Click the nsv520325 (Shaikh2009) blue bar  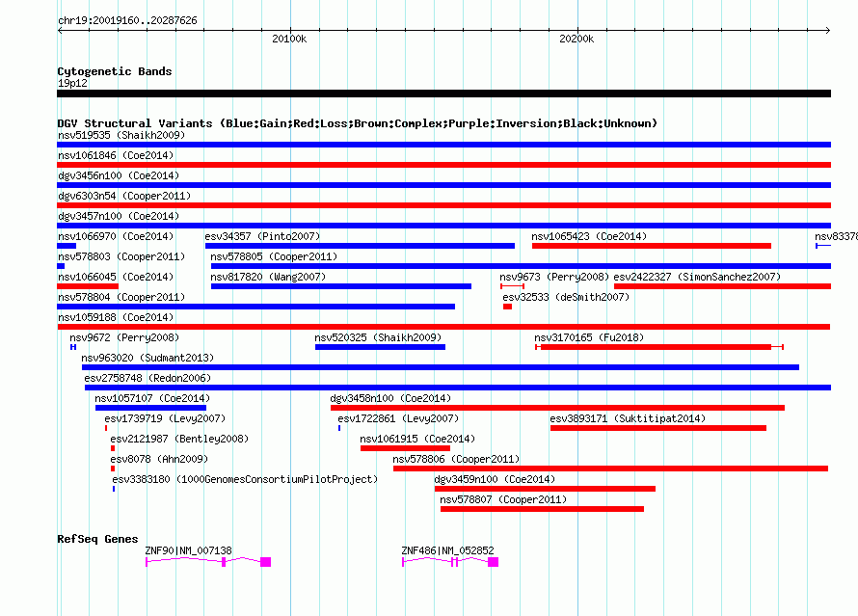coord(380,347)
